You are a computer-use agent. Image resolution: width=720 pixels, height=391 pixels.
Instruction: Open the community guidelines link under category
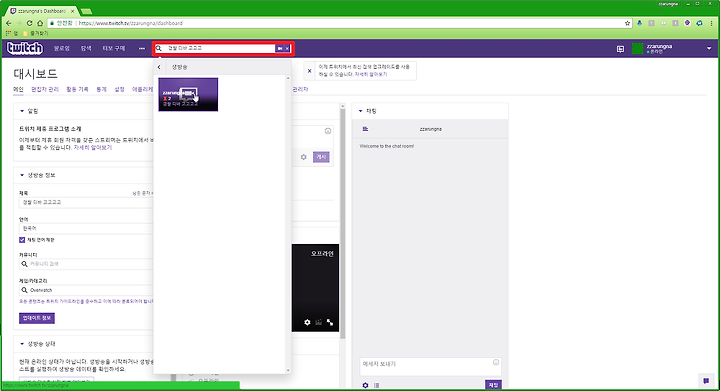(86, 302)
